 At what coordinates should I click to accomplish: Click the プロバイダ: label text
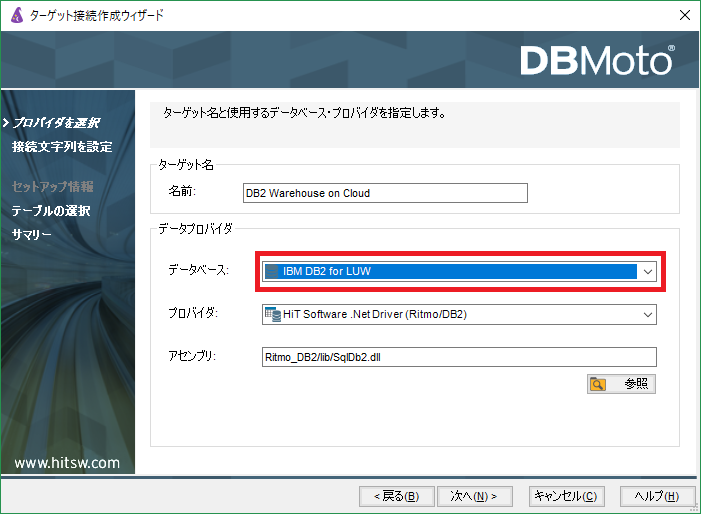click(x=193, y=313)
